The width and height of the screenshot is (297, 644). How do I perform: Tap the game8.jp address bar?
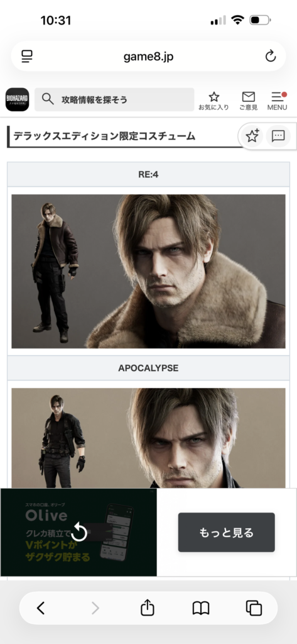148,56
